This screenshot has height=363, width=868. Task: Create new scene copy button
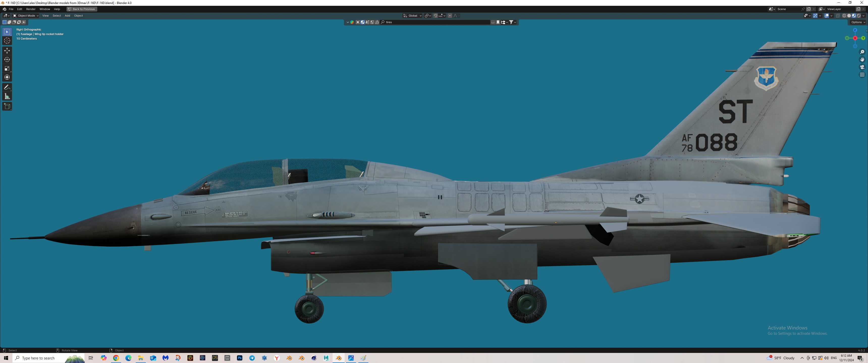(x=809, y=9)
